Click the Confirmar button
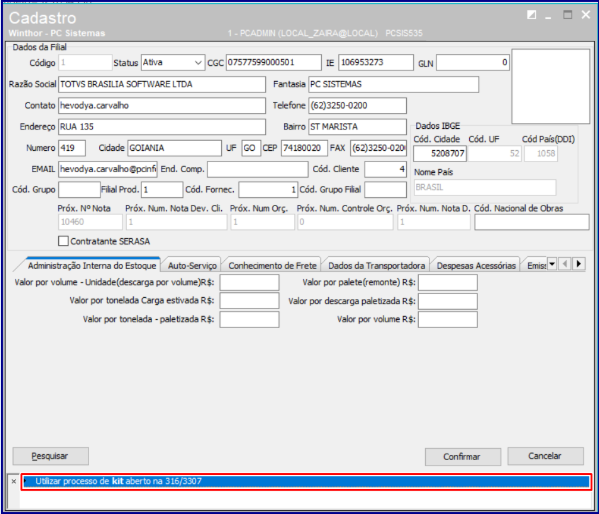The width and height of the screenshot is (599, 514). (463, 457)
